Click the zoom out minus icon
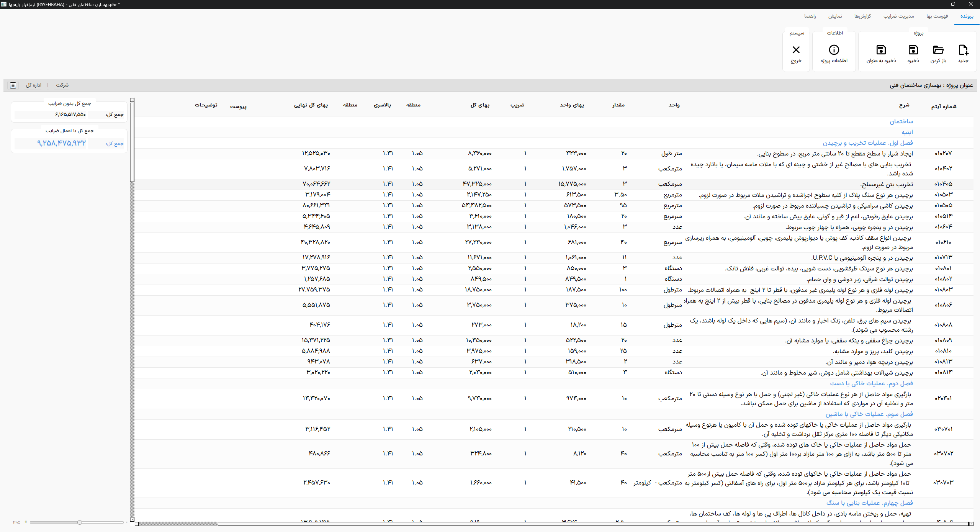The image size is (980, 532). point(127,522)
